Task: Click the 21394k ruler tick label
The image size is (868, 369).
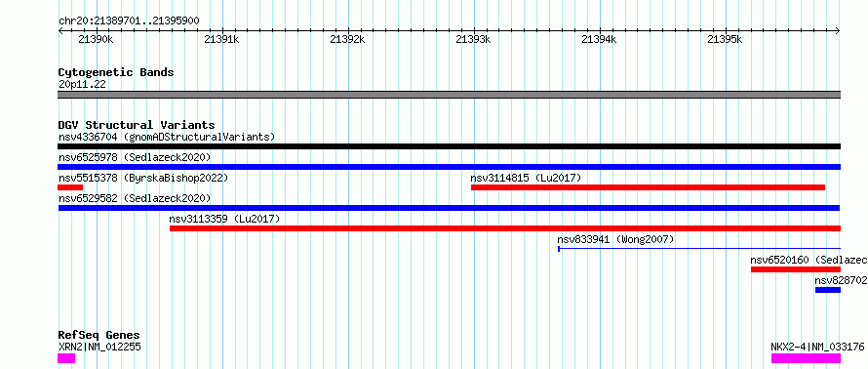Action: pyautogui.click(x=599, y=39)
